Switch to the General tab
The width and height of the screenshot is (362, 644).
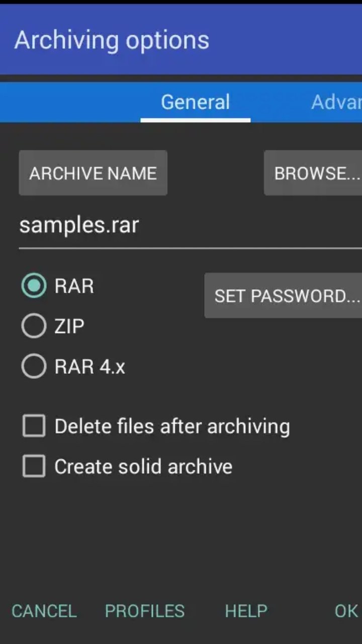click(x=195, y=102)
